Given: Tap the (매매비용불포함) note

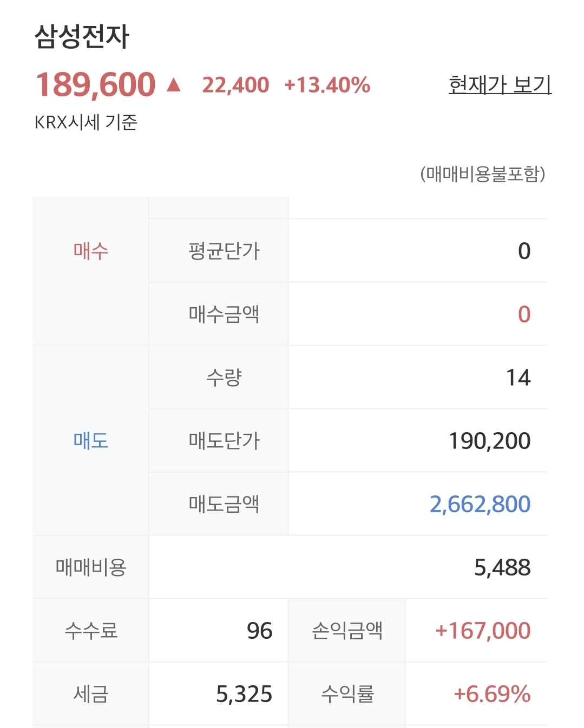Looking at the screenshot, I should 482,174.
